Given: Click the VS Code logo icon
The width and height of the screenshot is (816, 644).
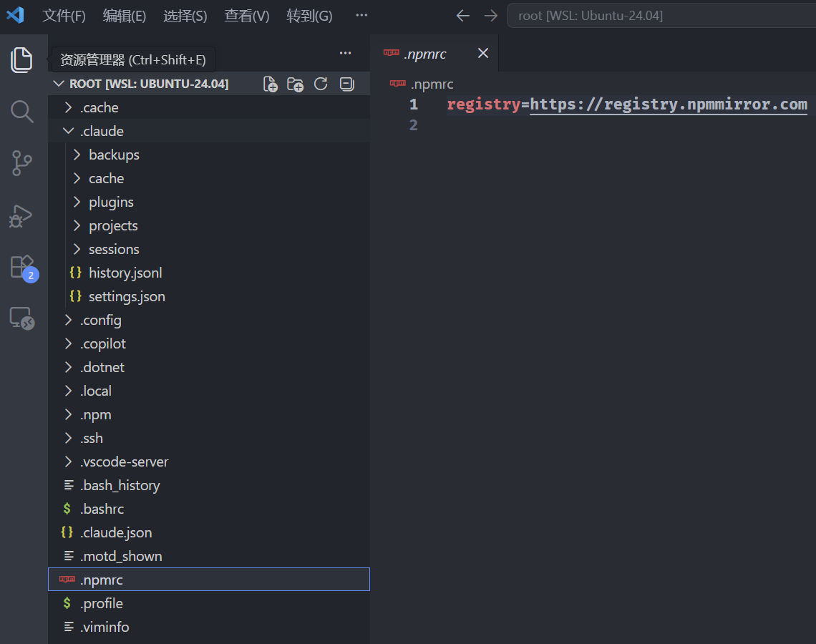Looking at the screenshot, I should (15, 15).
